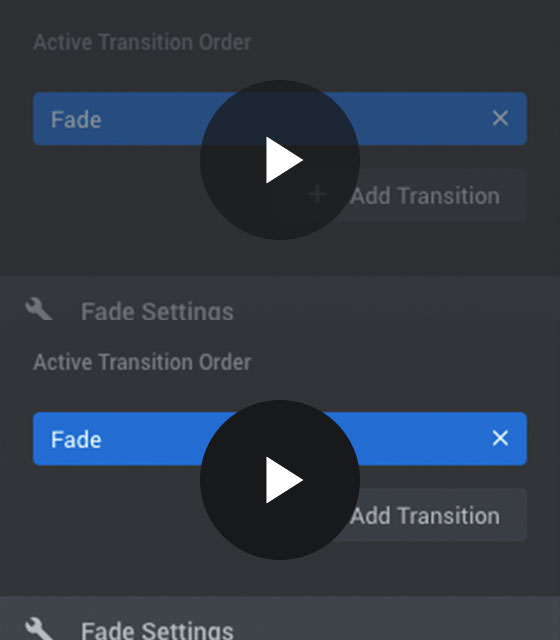Viewport: 560px width, 640px height.
Task: Click the white triangle in the upper play circle
Action: [x=284, y=160]
